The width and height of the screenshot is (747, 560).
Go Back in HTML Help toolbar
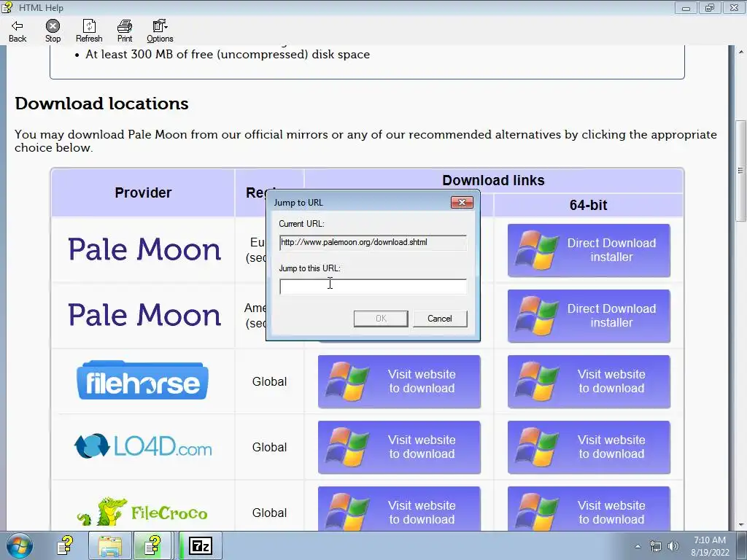[18, 31]
